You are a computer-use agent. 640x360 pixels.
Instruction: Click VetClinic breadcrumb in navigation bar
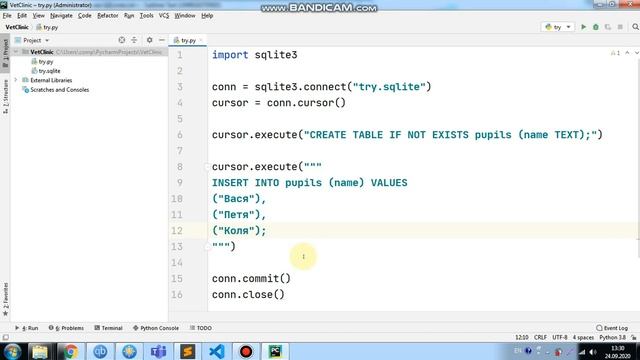pyautogui.click(x=17, y=27)
